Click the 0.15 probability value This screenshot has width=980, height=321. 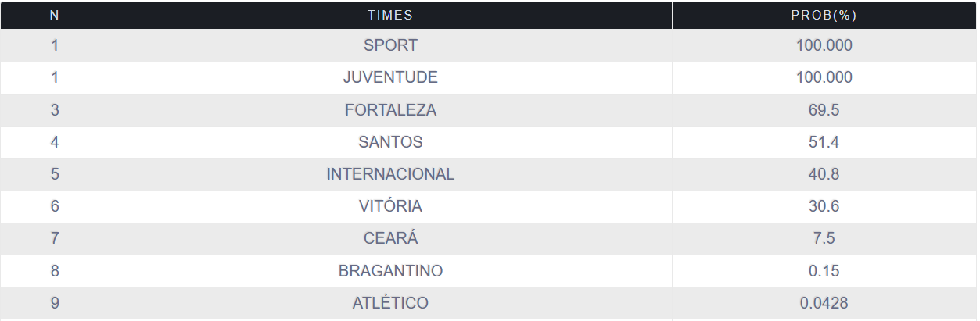(824, 271)
